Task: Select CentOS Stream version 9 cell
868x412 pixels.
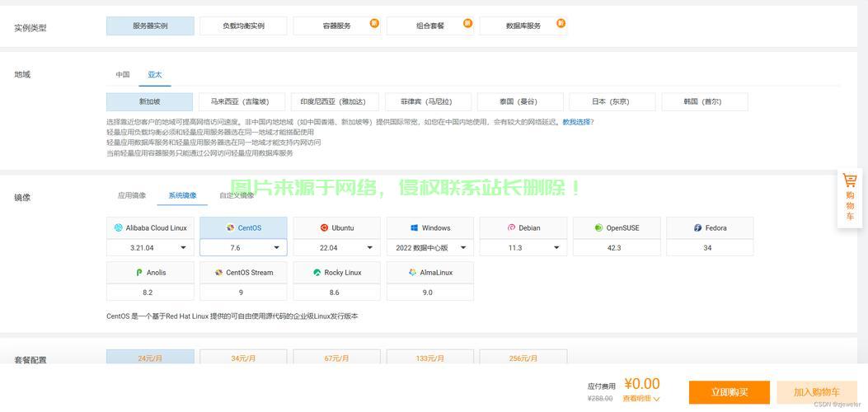Action: tap(243, 293)
